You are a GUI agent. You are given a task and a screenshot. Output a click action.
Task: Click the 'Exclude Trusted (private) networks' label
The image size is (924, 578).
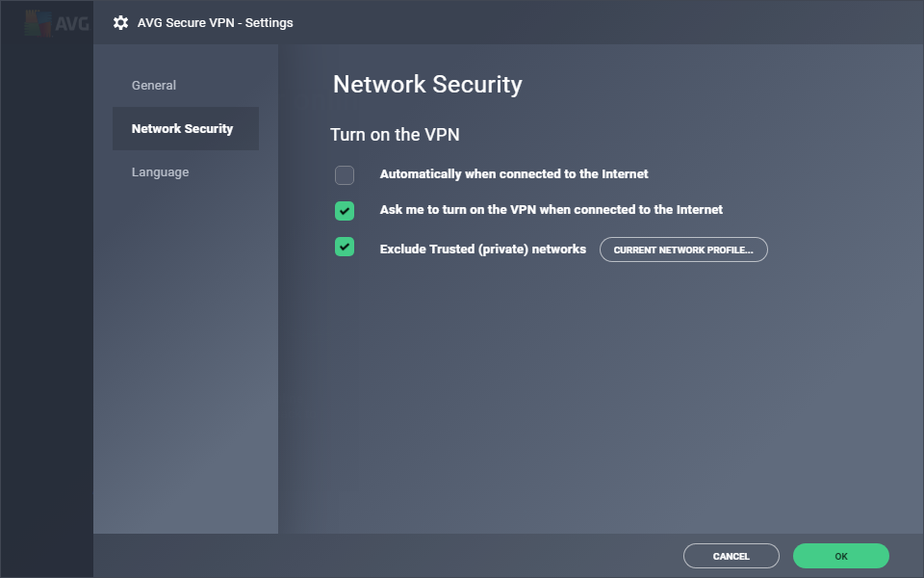tap(482, 249)
